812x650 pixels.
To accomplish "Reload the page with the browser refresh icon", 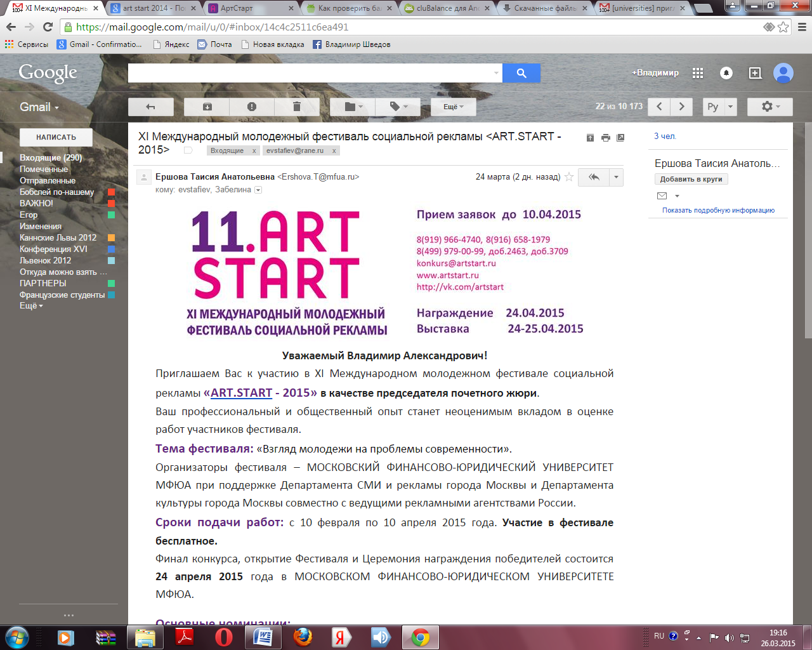I will coord(48,27).
